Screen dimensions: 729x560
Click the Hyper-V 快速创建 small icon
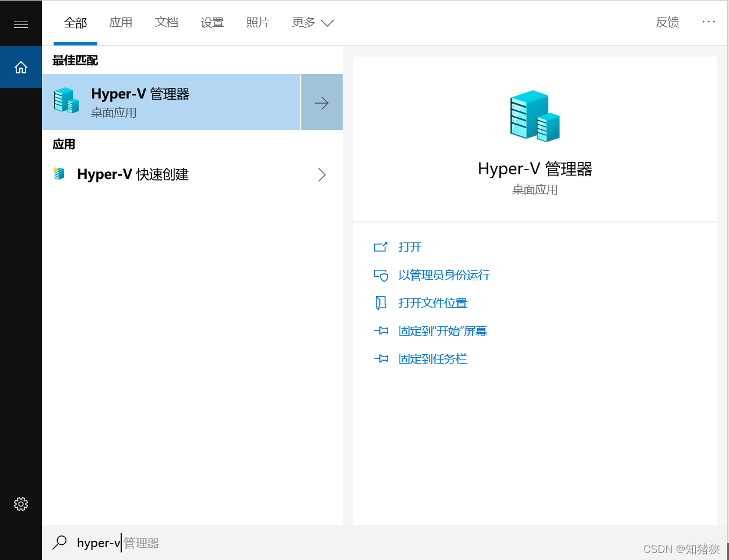pyautogui.click(x=59, y=174)
